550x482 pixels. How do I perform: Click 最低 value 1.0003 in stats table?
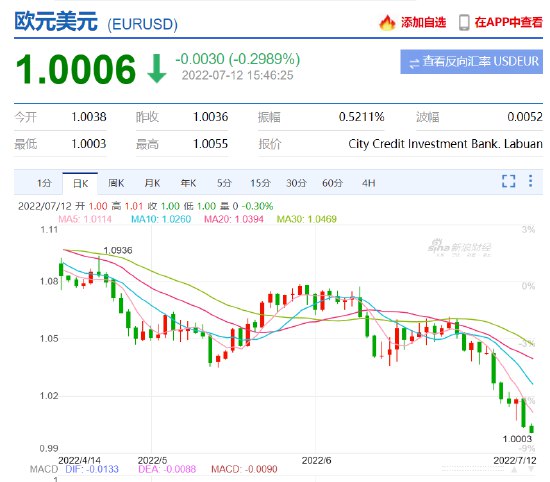(x=89, y=144)
